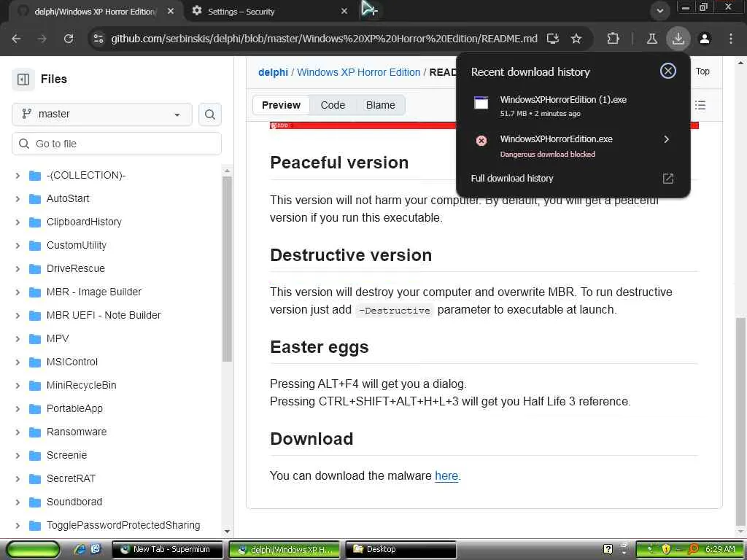Viewport: 747px width, 560px height.
Task: Open the browser three-dot menu
Action: tap(731, 39)
